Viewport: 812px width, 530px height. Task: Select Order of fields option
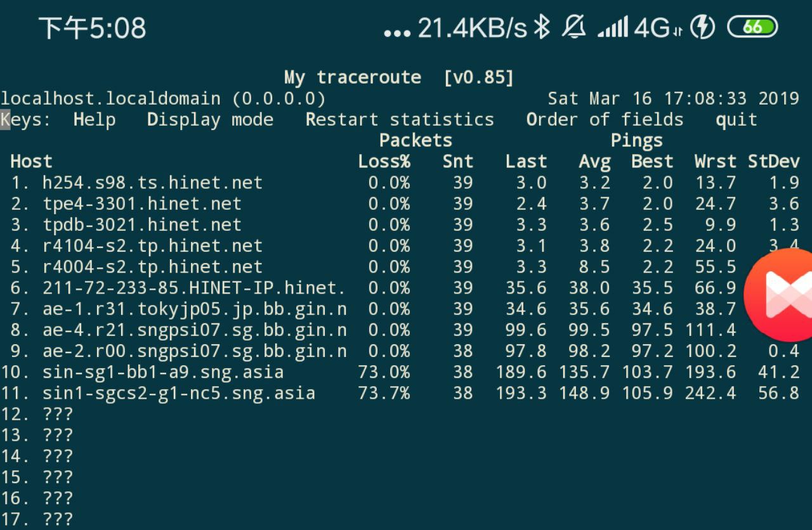pos(605,120)
